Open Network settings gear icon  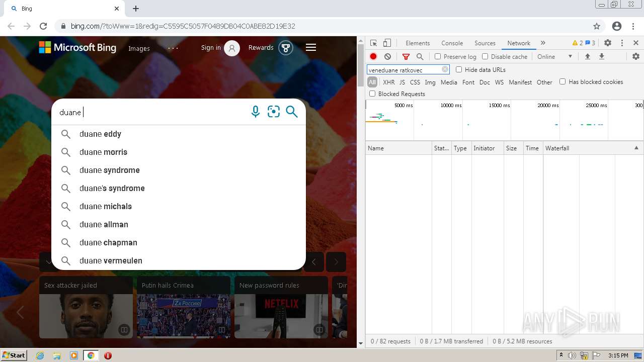pos(636,56)
